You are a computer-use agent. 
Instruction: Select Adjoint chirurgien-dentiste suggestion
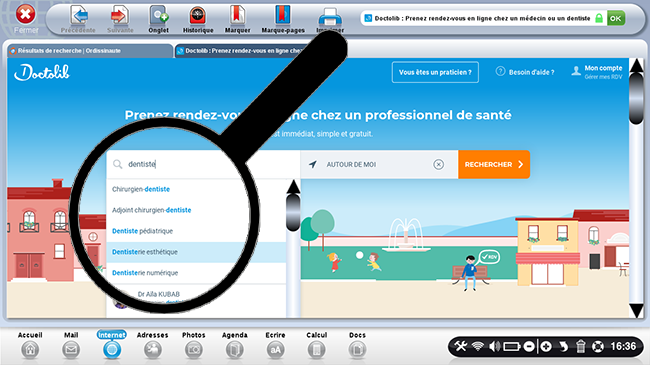click(196, 210)
